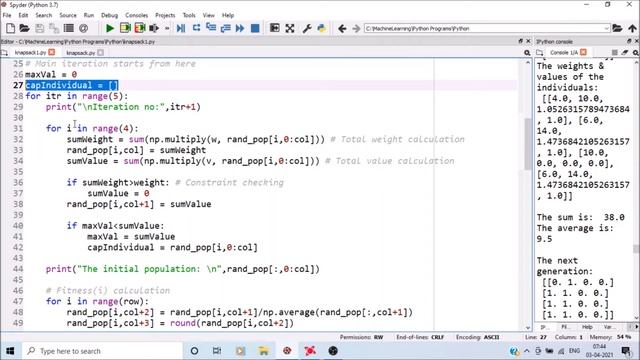
Task: Create a new file via toolbar
Action: click(11, 28)
